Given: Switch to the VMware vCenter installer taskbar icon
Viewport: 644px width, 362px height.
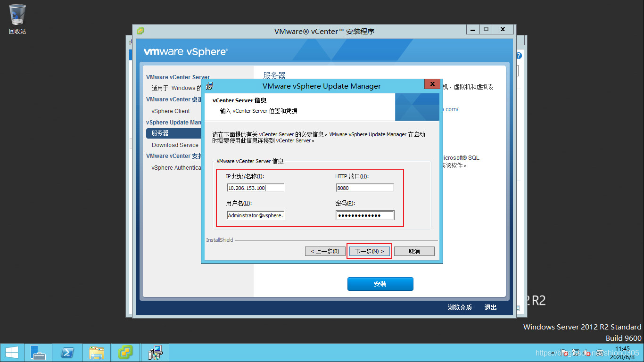Looking at the screenshot, I should 125,353.
